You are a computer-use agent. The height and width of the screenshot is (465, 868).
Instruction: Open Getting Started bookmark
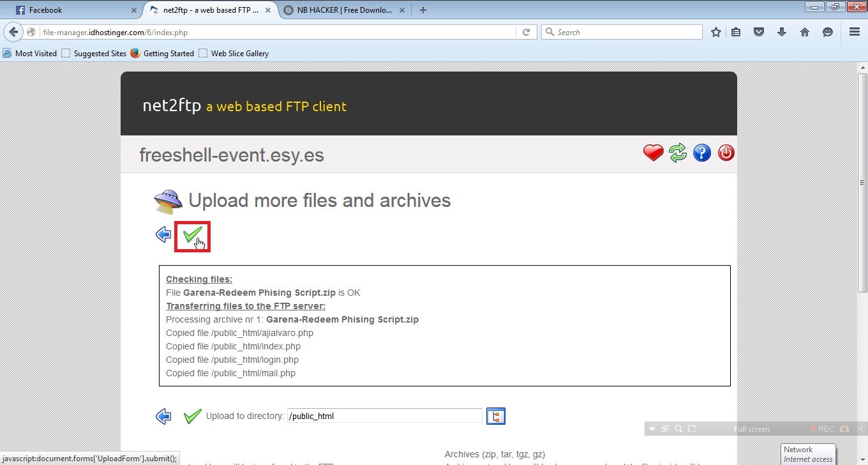[x=162, y=54]
